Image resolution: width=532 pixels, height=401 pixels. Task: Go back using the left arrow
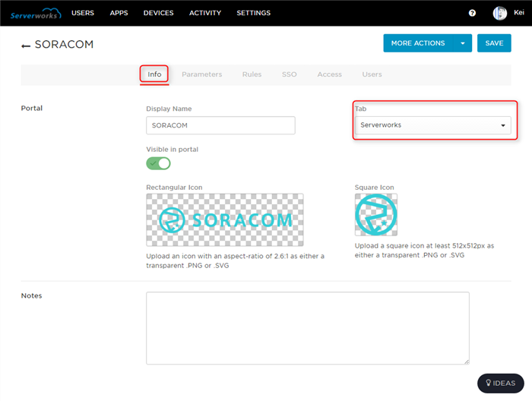[26, 46]
